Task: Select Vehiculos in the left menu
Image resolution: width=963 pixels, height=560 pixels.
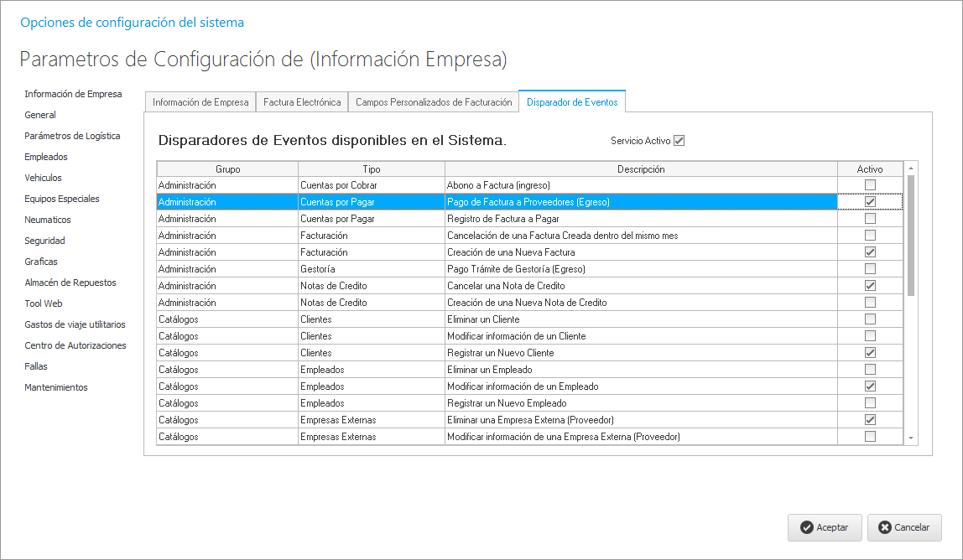Action: [x=44, y=178]
